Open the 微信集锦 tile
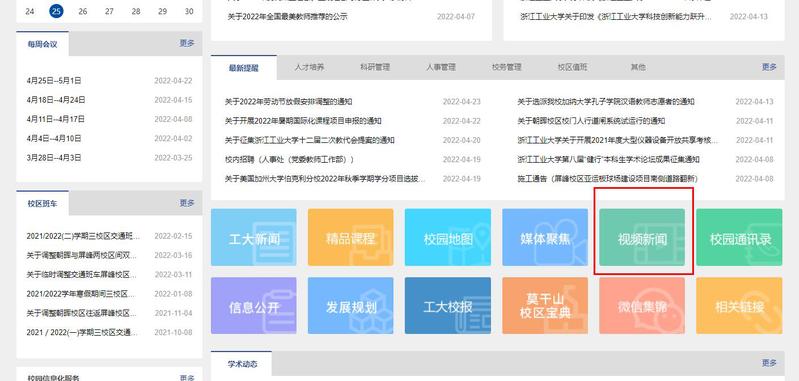Screen dimensions: 799x381 click(642, 306)
